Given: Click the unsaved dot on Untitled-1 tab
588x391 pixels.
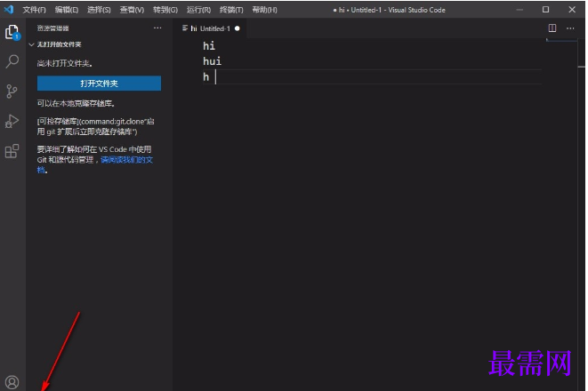Looking at the screenshot, I should coord(237,28).
